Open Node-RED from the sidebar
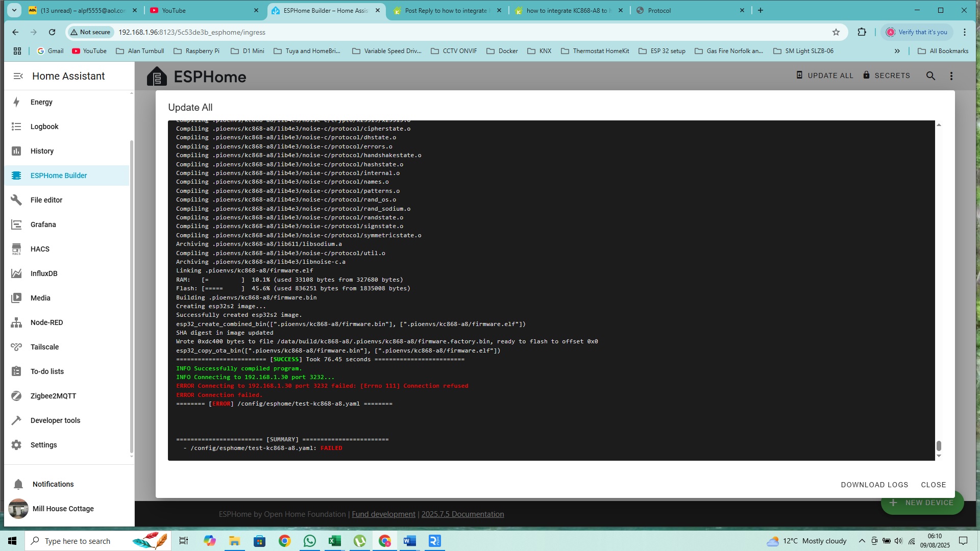The image size is (980, 551). [46, 322]
